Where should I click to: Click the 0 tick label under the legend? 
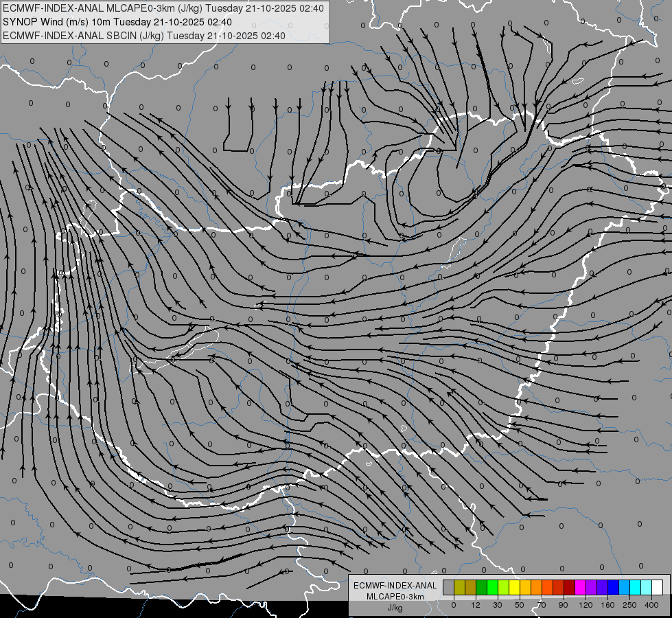pos(454,605)
